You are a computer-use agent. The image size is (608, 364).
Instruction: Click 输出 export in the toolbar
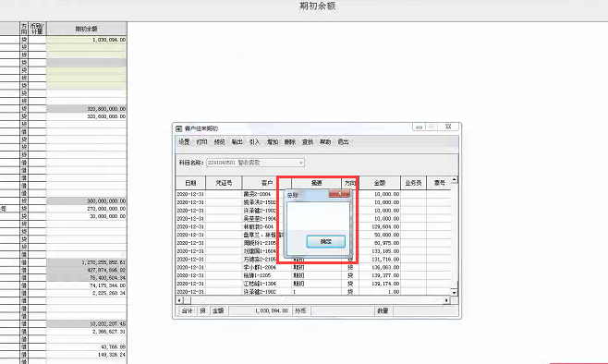point(237,142)
